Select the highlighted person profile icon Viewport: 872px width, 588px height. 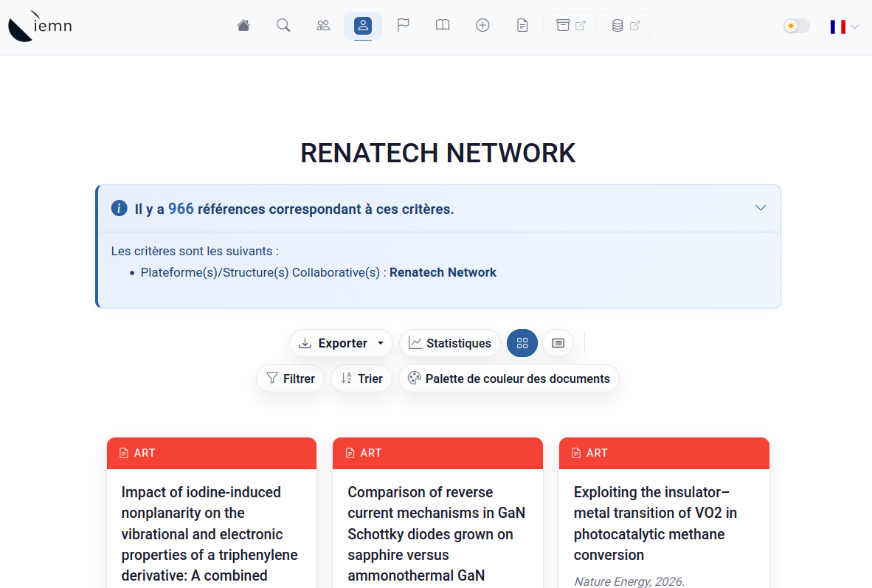pos(362,26)
